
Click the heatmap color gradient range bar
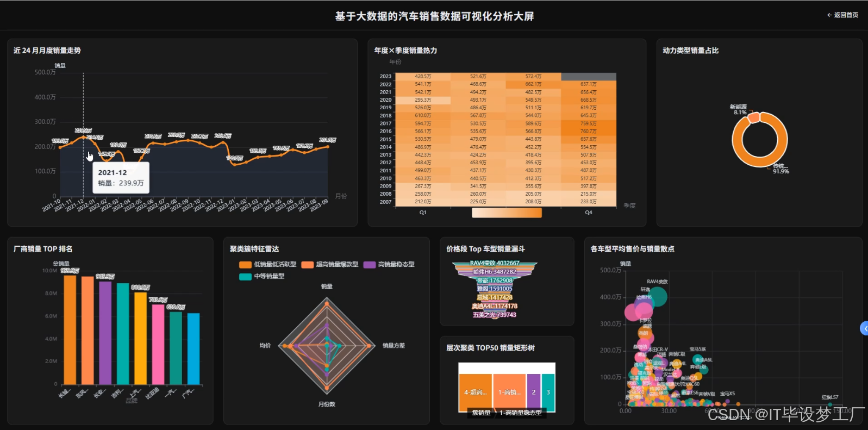(507, 213)
